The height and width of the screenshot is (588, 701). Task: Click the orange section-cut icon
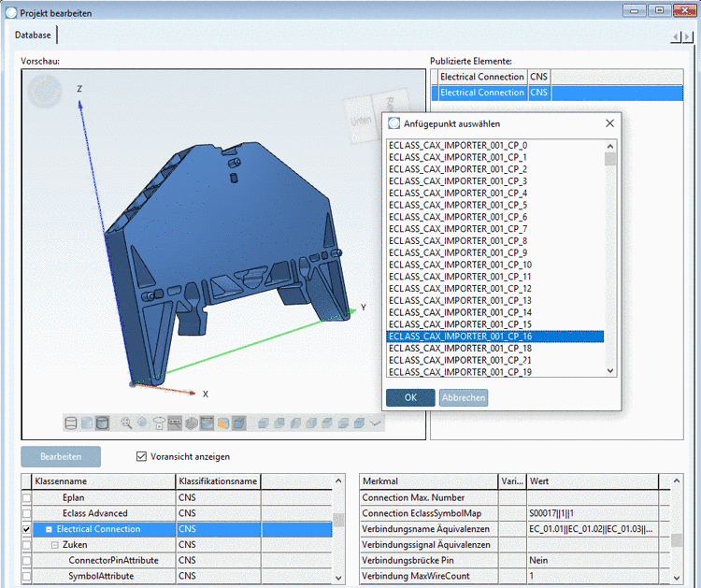point(223,423)
